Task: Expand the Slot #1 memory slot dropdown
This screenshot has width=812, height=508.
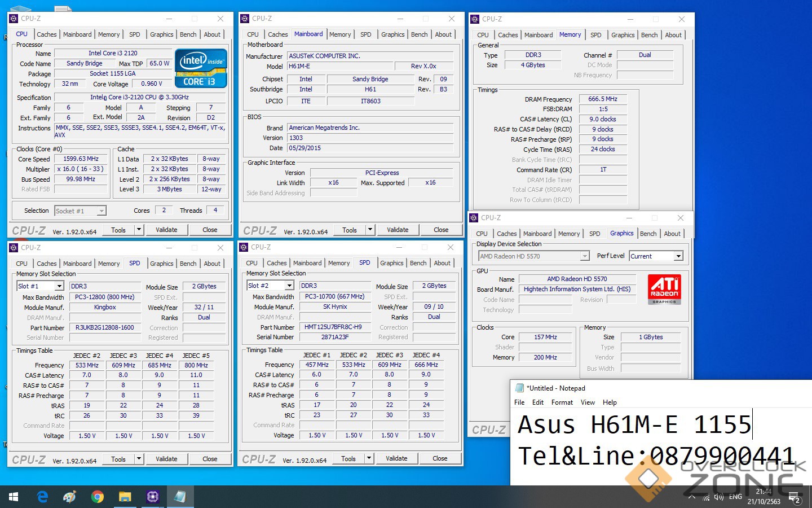Action: click(x=59, y=286)
